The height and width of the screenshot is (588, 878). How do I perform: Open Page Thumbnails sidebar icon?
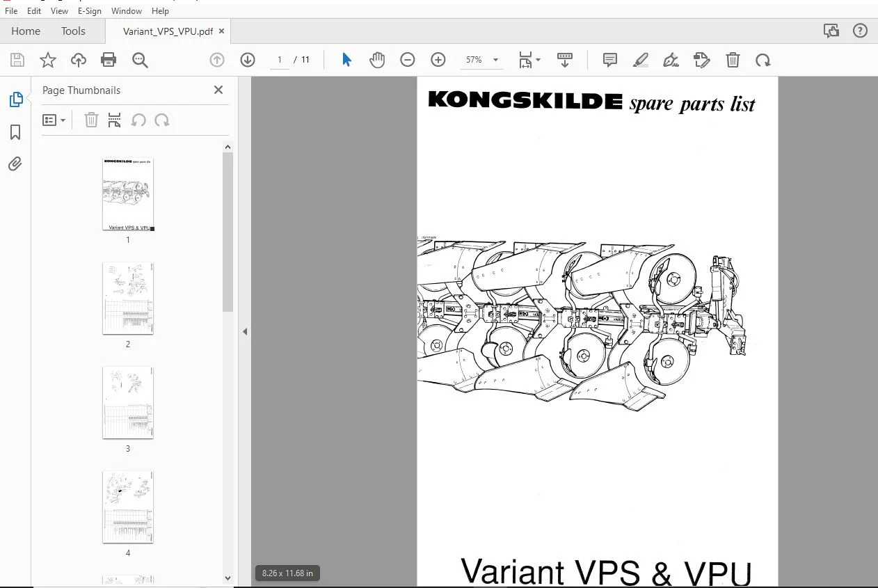[15, 100]
